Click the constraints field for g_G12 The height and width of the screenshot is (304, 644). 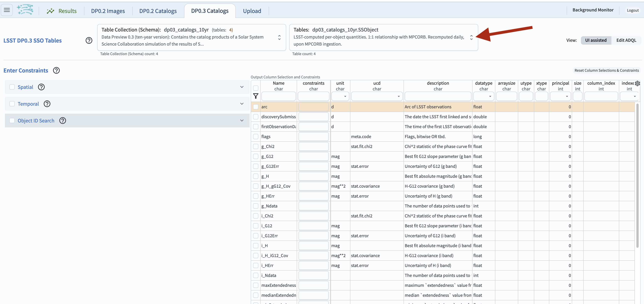pos(313,156)
